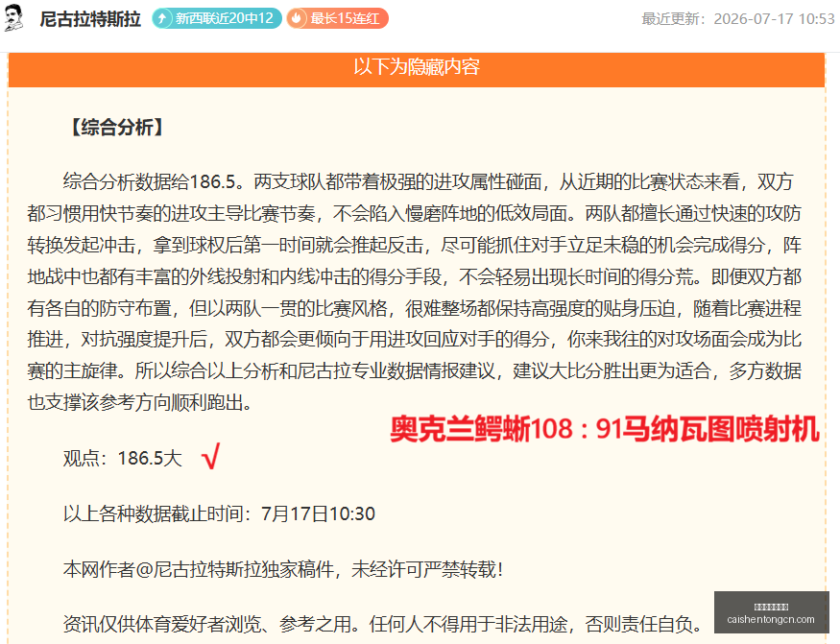Viewport: 840px width, 644px height.
Task: Click the arrow icon in the 新西联 badge
Action: pos(162,19)
